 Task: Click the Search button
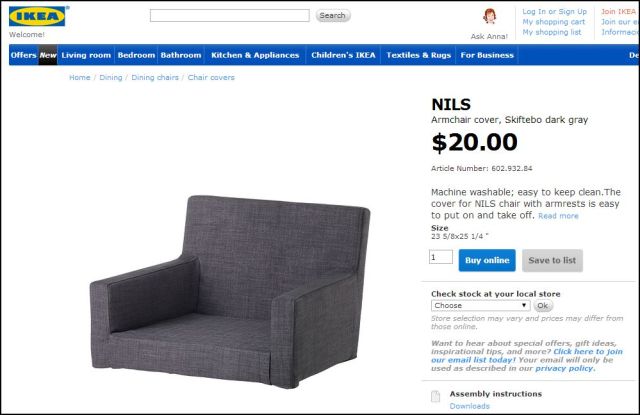coord(333,16)
